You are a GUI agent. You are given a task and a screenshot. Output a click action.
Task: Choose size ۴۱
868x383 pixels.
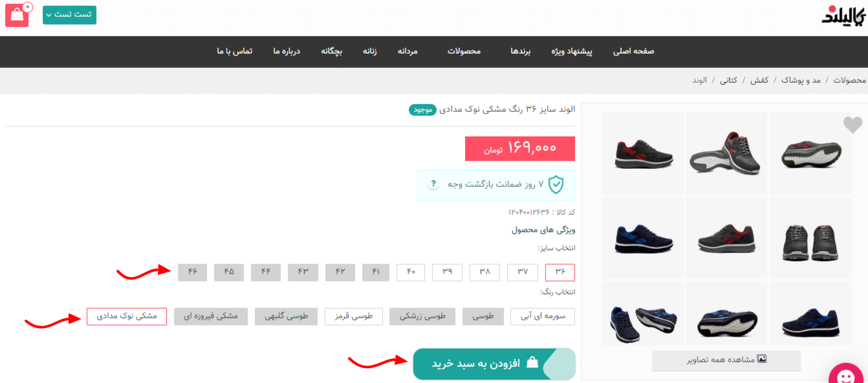tap(376, 272)
